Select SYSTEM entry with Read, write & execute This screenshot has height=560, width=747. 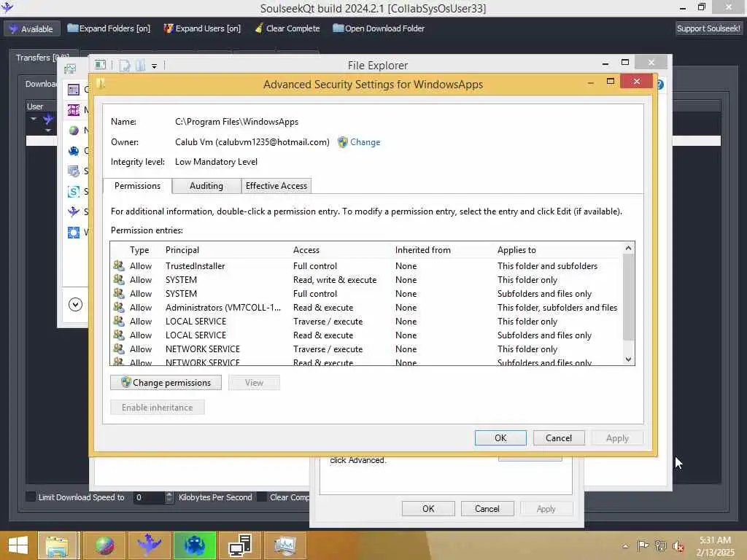[x=367, y=279]
